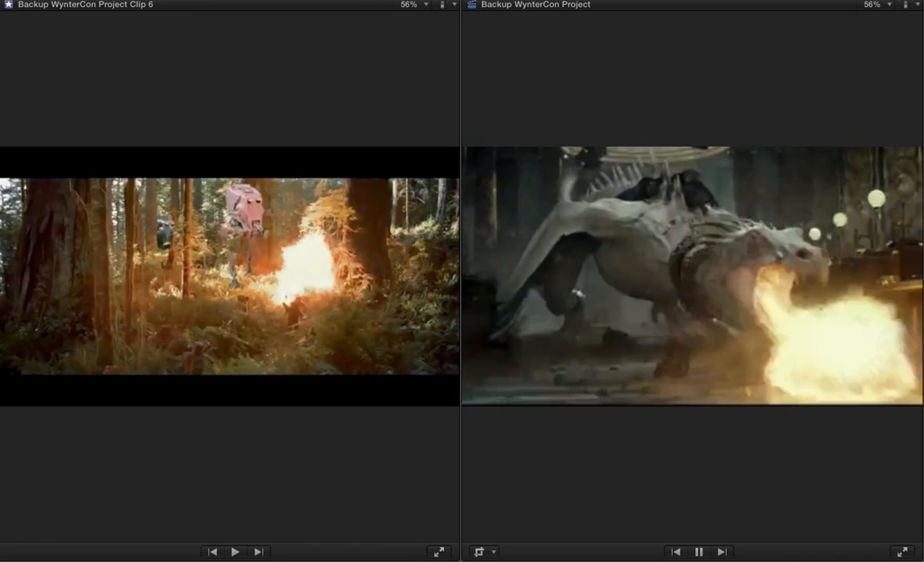The width and height of the screenshot is (924, 562).
Task: Jump to previous edit in right viewer
Action: (675, 552)
